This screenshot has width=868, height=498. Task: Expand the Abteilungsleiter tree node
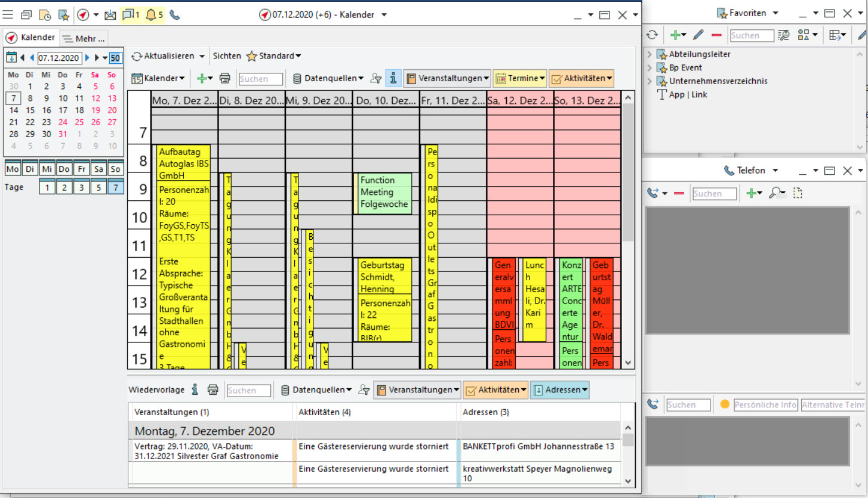coord(650,54)
